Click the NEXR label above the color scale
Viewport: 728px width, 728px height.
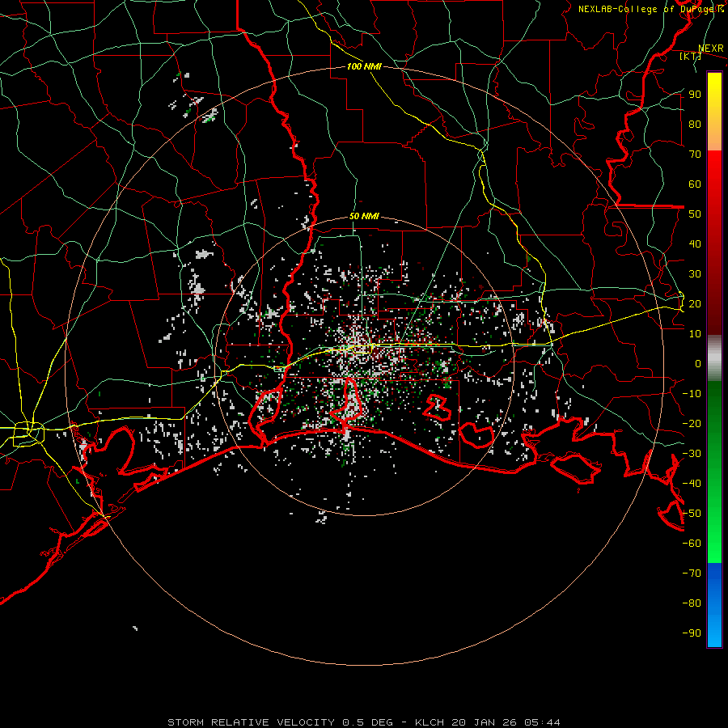[x=711, y=49]
